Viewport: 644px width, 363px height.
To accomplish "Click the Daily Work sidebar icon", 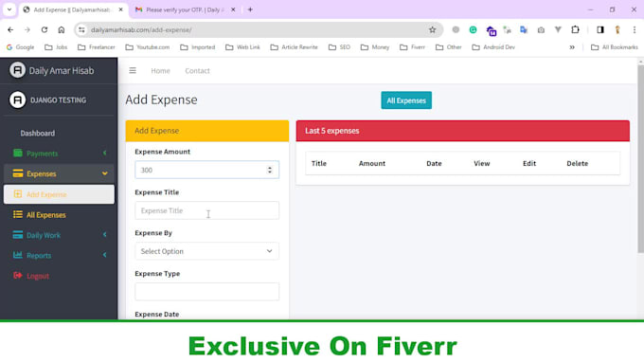I will pos(18,235).
